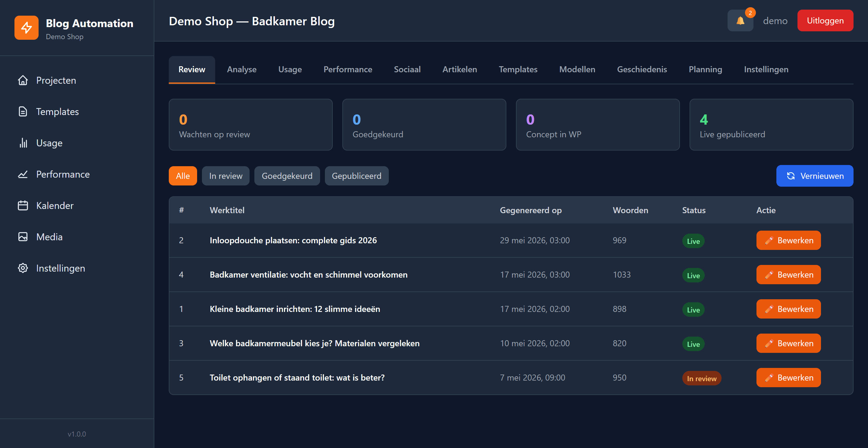Click the Woorden column header
This screenshot has height=448, width=868.
click(x=630, y=210)
